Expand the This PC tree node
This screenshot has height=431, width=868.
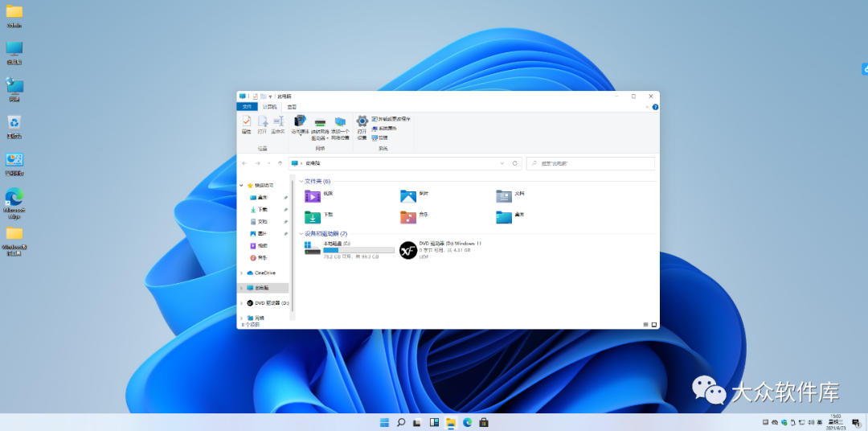(241, 288)
